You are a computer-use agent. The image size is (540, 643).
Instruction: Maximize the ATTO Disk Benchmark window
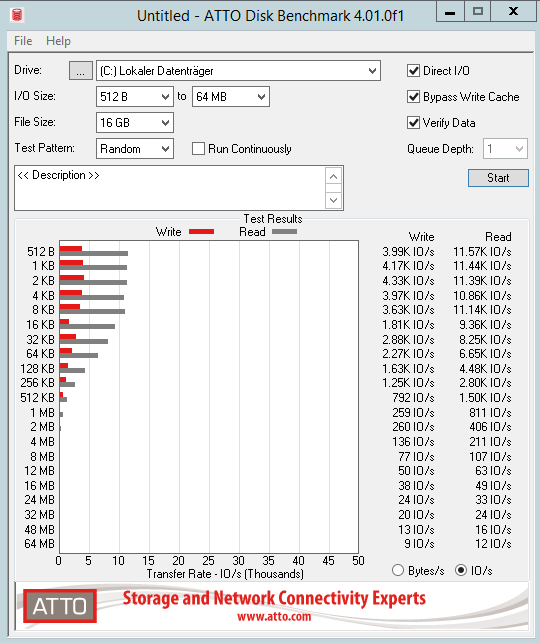click(478, 12)
